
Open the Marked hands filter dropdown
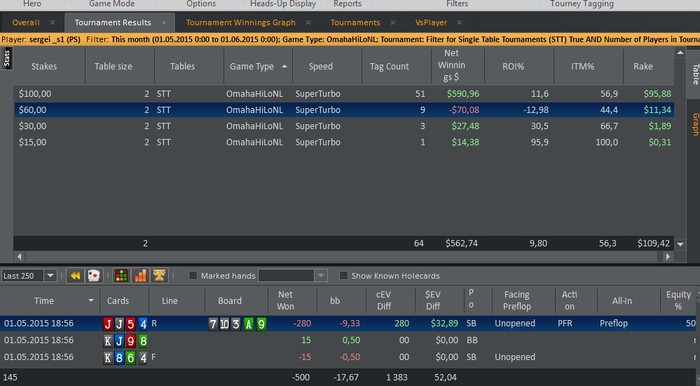click(x=321, y=276)
